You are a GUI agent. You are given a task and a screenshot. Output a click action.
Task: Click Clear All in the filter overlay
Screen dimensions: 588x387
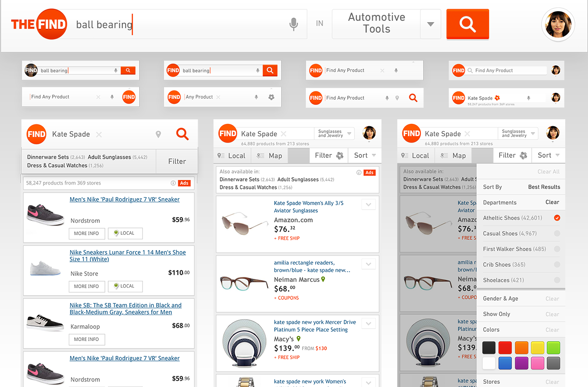[x=549, y=172]
